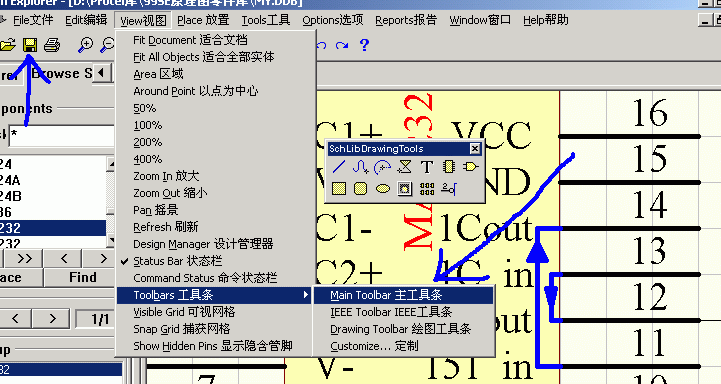The height and width of the screenshot is (384, 721).
Task: Select the Line drawing tool
Action: point(338,166)
